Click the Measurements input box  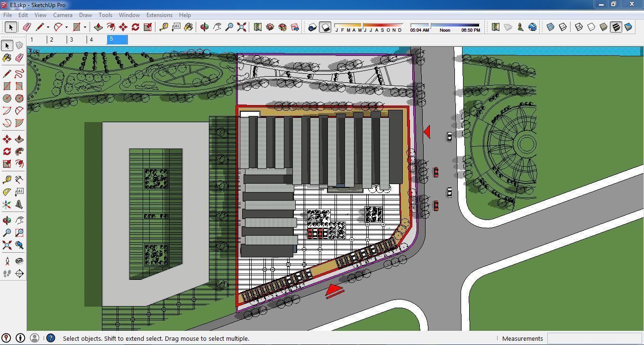point(594,338)
